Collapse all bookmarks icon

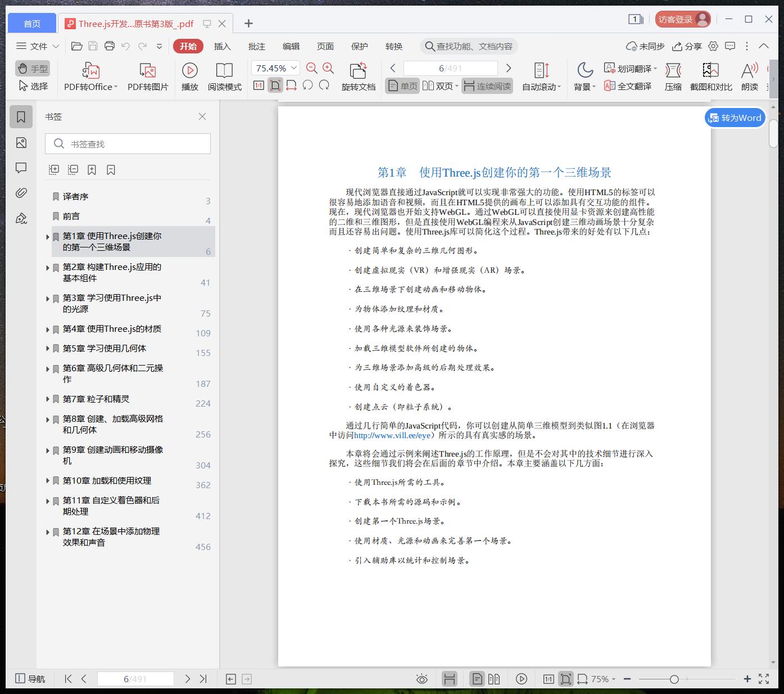click(73, 169)
